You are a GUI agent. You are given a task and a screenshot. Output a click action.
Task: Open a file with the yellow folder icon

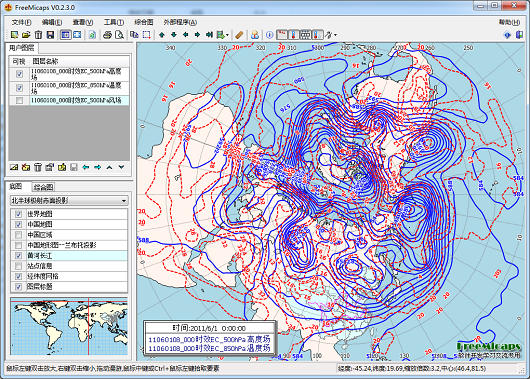pos(26,35)
